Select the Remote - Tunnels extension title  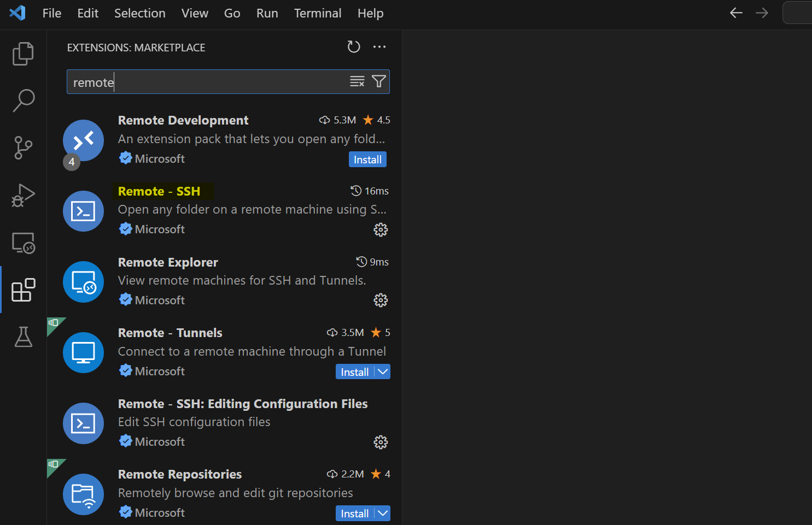click(170, 333)
